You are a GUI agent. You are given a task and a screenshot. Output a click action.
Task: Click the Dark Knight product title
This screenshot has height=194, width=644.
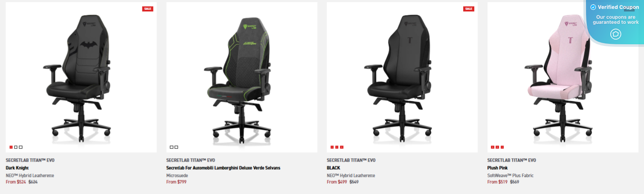(x=17, y=168)
